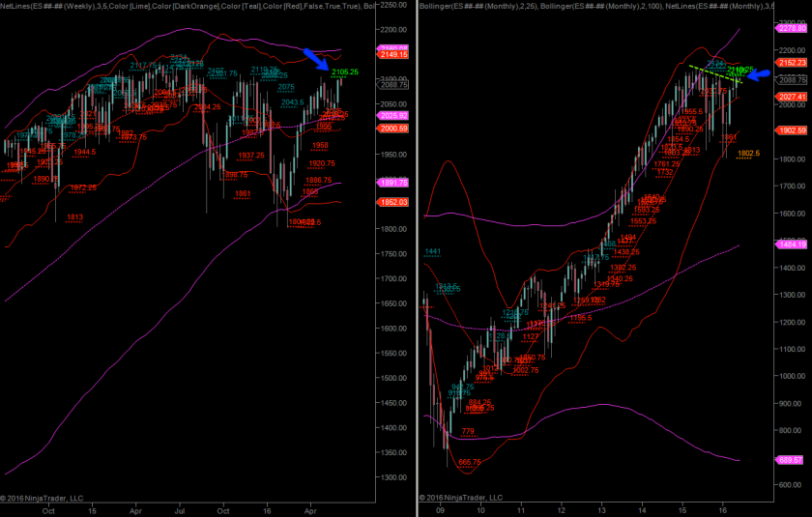Click the magenta 1484.19 price marker
The height and width of the screenshot is (517, 812).
click(791, 244)
